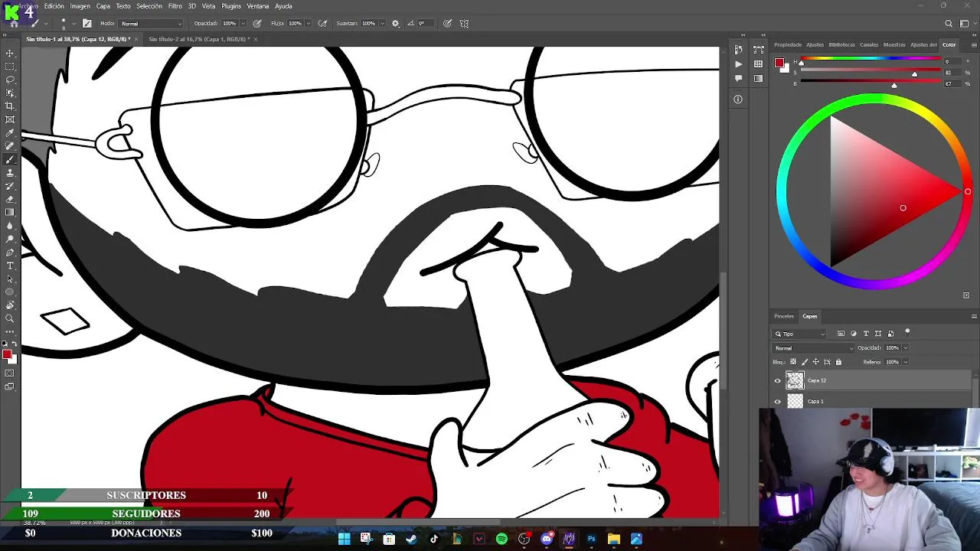Open the Comments collapsed panel icon

pos(738,78)
